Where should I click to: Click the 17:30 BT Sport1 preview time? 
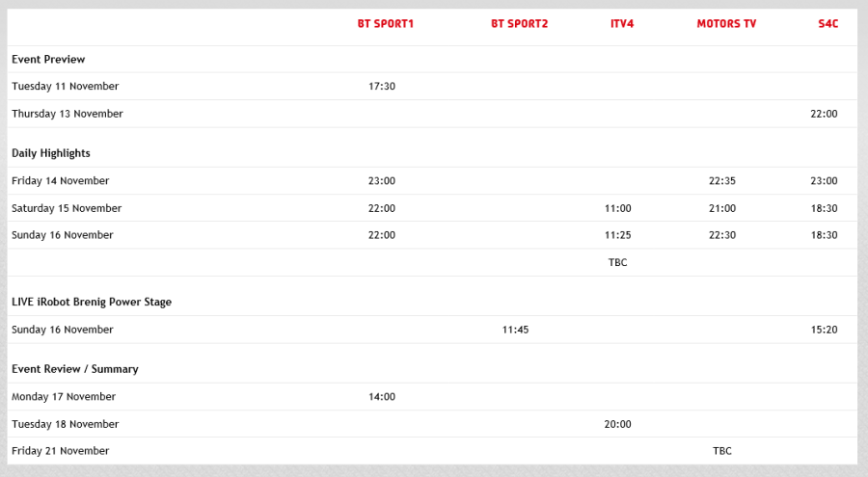(382, 87)
